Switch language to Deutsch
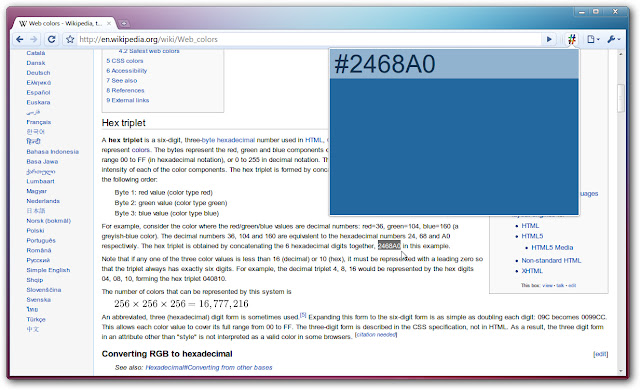Viewport: 640px width, 390px height. pyautogui.click(x=38, y=73)
